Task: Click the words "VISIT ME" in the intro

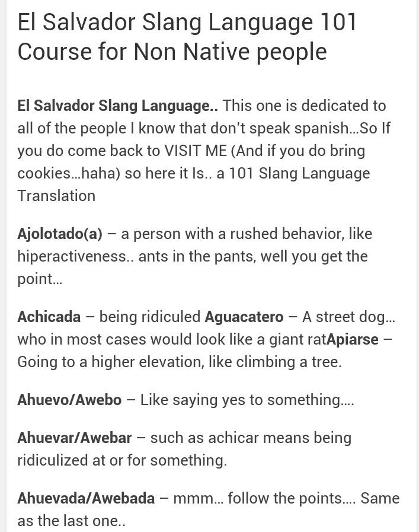Action: point(194,151)
